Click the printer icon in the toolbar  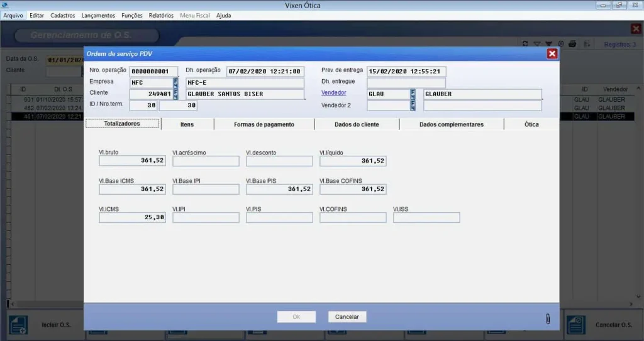(x=572, y=44)
